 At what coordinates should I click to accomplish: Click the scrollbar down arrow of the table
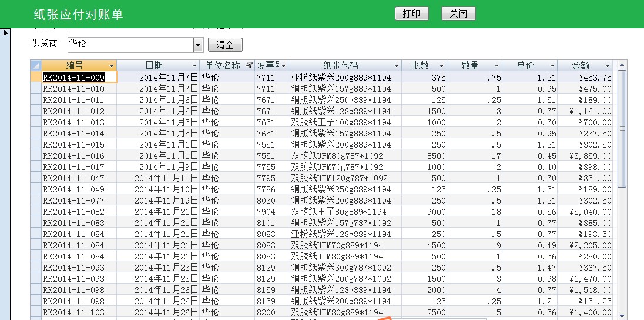pos(622,315)
